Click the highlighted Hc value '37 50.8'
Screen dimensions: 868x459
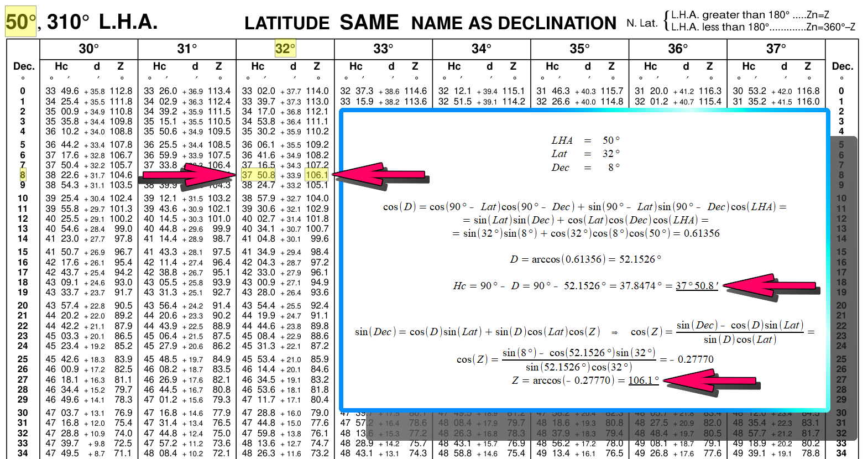(x=258, y=175)
